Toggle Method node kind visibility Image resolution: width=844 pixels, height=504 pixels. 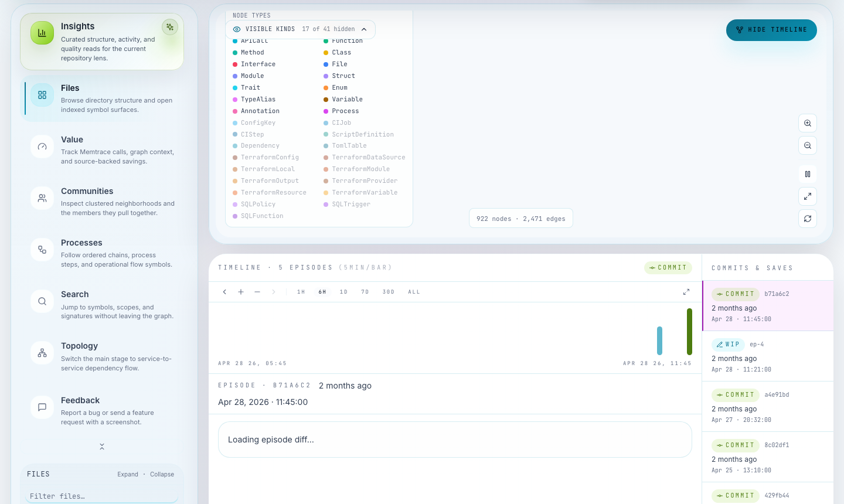coord(249,53)
